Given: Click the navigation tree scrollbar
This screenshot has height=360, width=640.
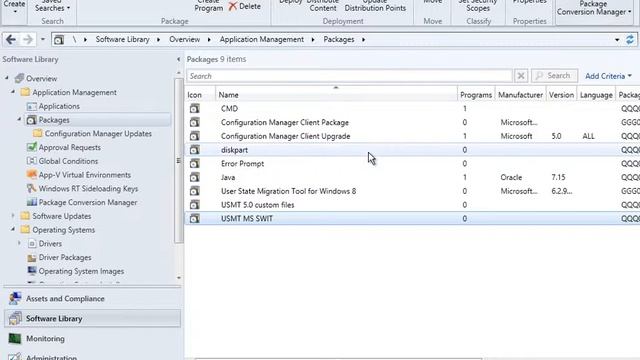Looking at the screenshot, I should coord(179,161).
